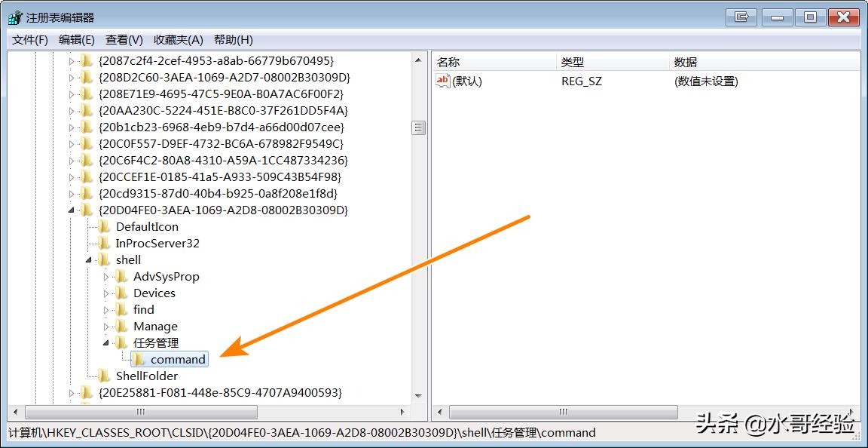Collapse the 任务管理 key
Screen dimensions: 868x448
point(106,343)
